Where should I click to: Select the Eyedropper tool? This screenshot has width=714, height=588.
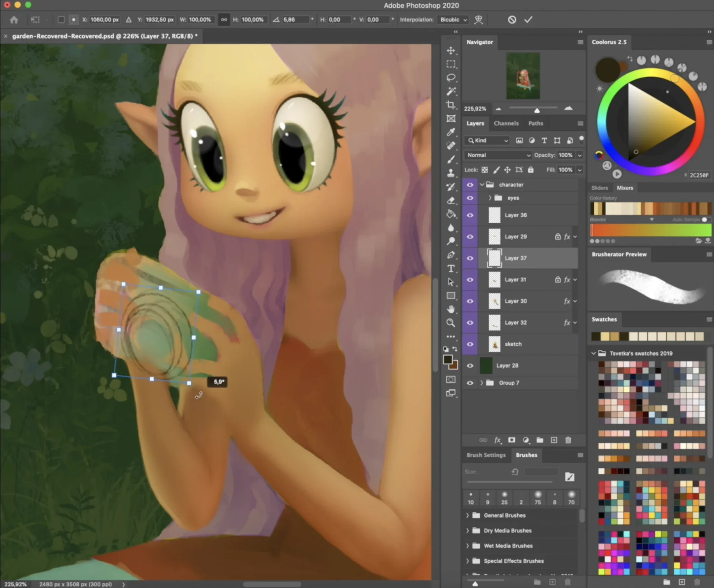click(451, 132)
